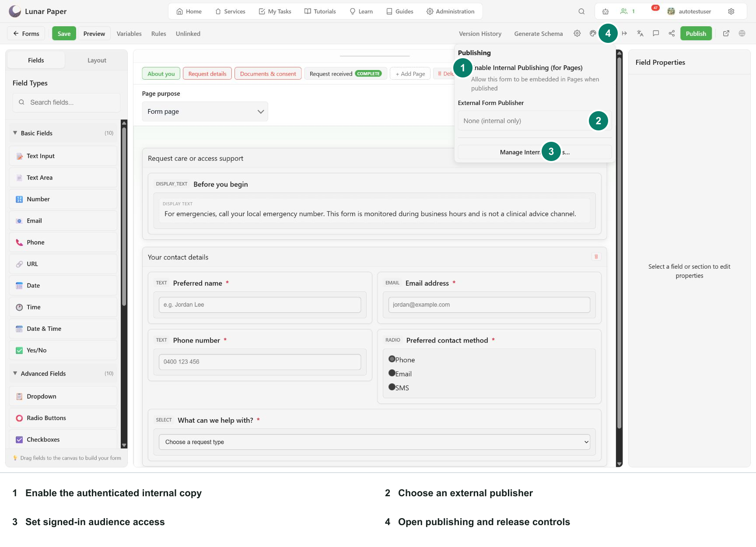Open the global search magnifier icon
The height and width of the screenshot is (547, 756).
click(x=581, y=11)
